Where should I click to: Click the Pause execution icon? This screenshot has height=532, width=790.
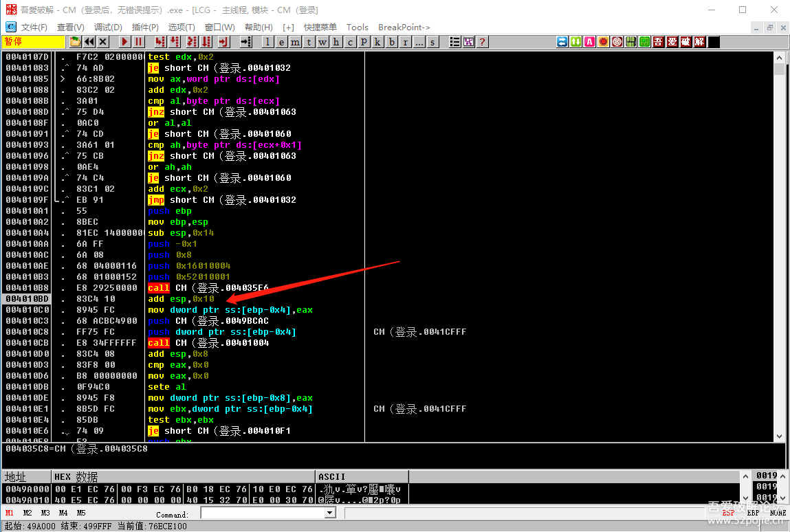(x=138, y=42)
